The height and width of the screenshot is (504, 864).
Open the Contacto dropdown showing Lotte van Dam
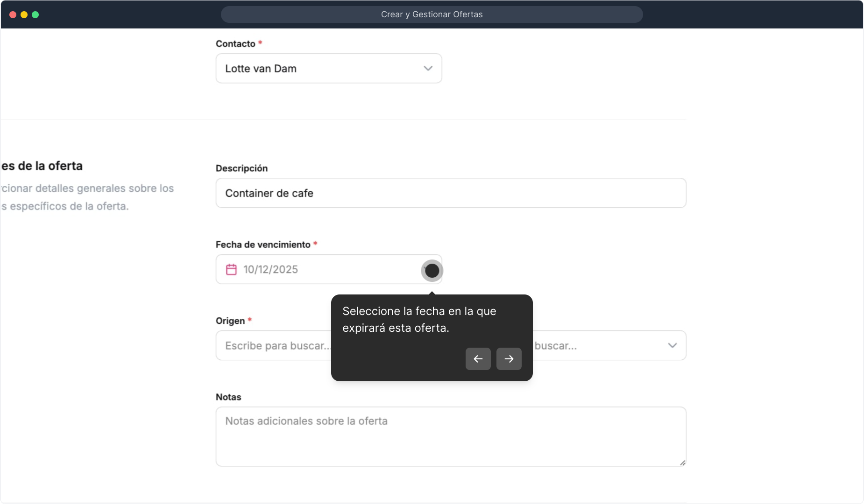coord(322,69)
